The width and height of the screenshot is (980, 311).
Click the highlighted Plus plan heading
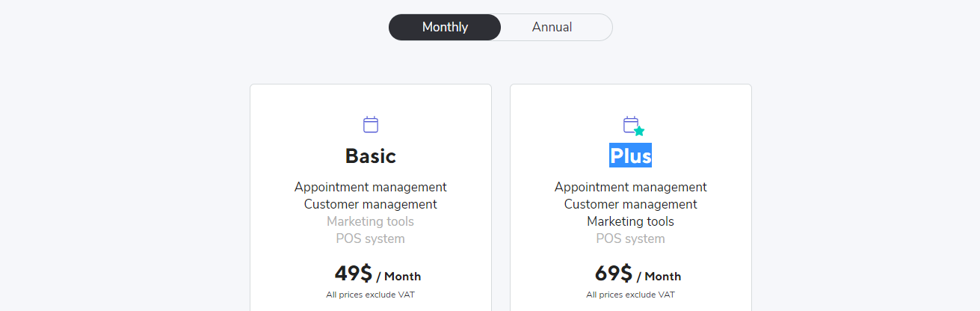coord(630,155)
